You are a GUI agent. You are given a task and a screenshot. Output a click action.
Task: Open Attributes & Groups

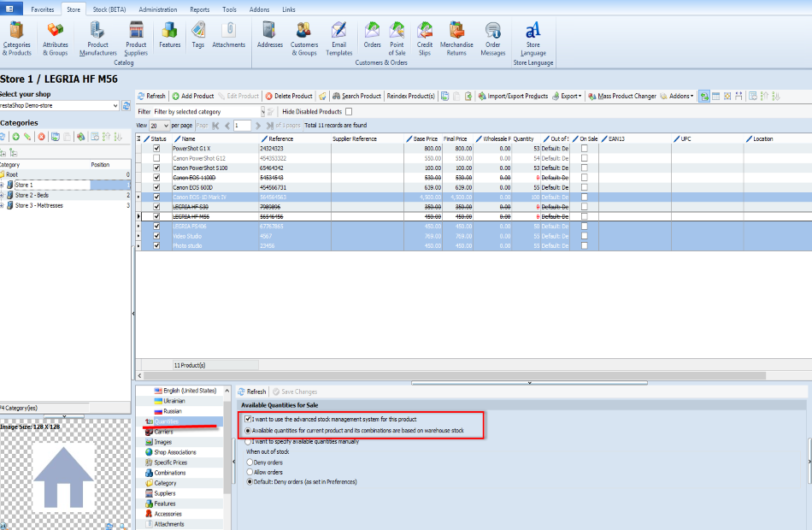[x=56, y=38]
